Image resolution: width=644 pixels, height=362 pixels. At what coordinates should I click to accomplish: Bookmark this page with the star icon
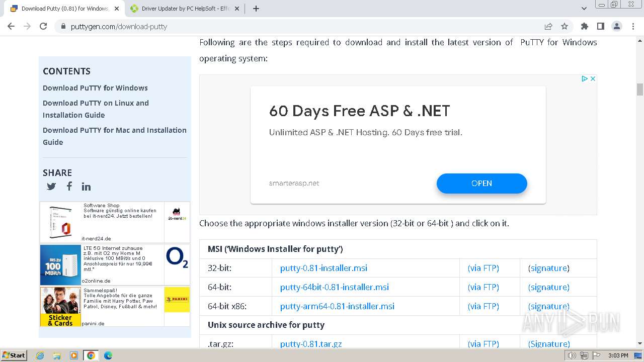click(565, 26)
